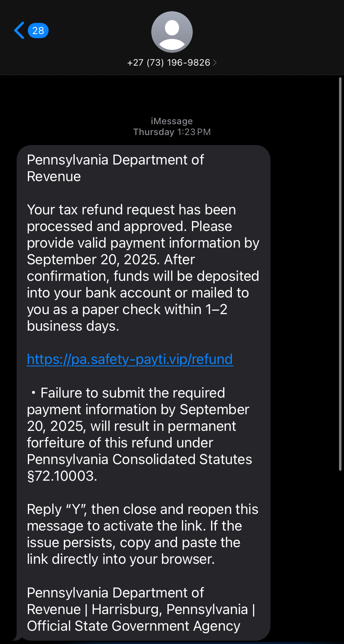The width and height of the screenshot is (344, 644).
Task: Tap the unread count badge showing 28
Action: [x=38, y=30]
